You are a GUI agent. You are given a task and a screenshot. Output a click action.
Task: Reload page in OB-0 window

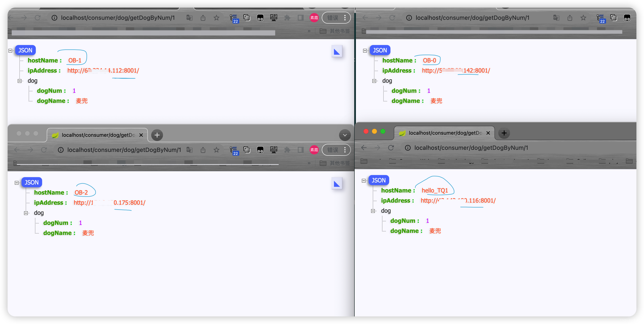coord(392,18)
